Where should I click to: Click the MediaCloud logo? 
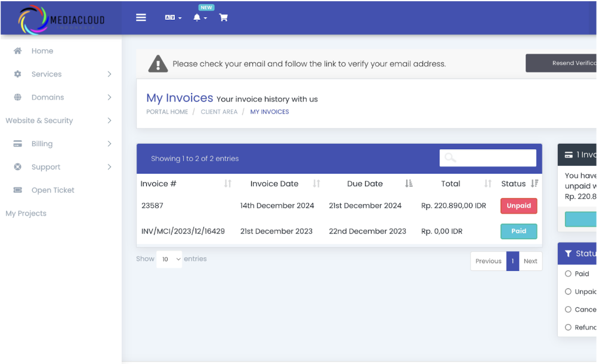click(61, 19)
